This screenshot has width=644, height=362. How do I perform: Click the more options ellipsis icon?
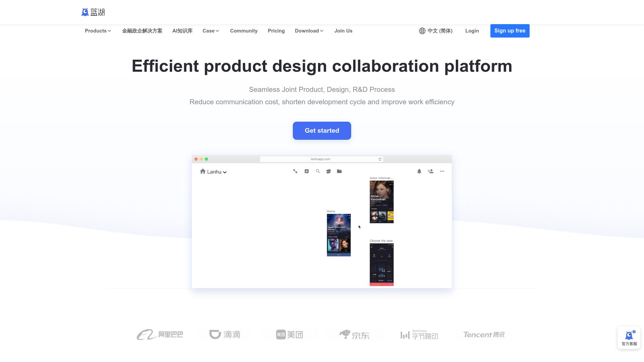442,172
